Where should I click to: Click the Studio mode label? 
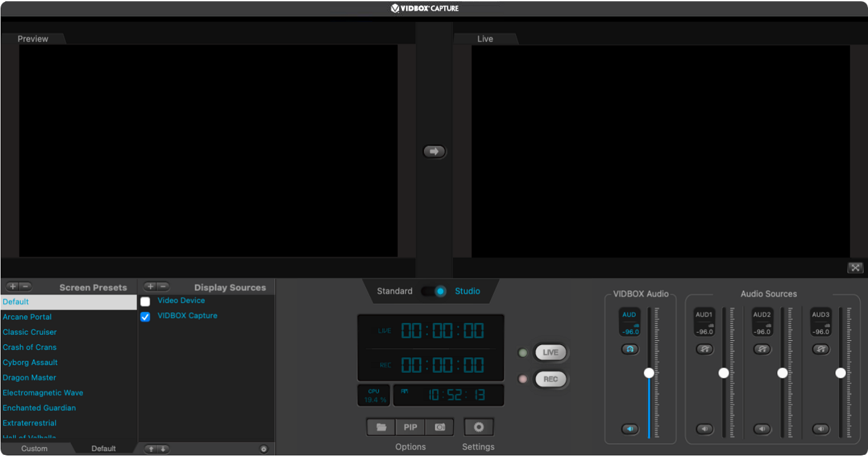[468, 291]
